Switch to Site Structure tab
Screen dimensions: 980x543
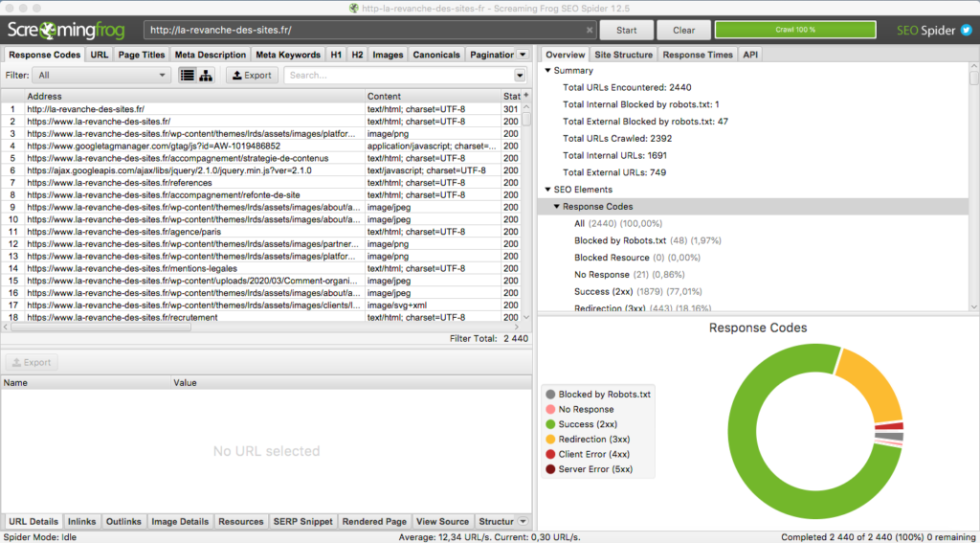[x=624, y=55]
